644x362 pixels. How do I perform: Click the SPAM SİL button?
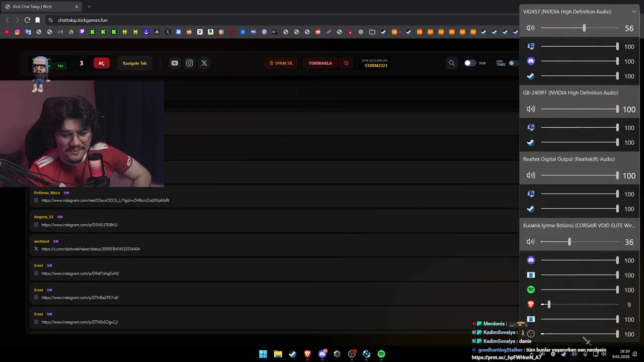(x=281, y=63)
